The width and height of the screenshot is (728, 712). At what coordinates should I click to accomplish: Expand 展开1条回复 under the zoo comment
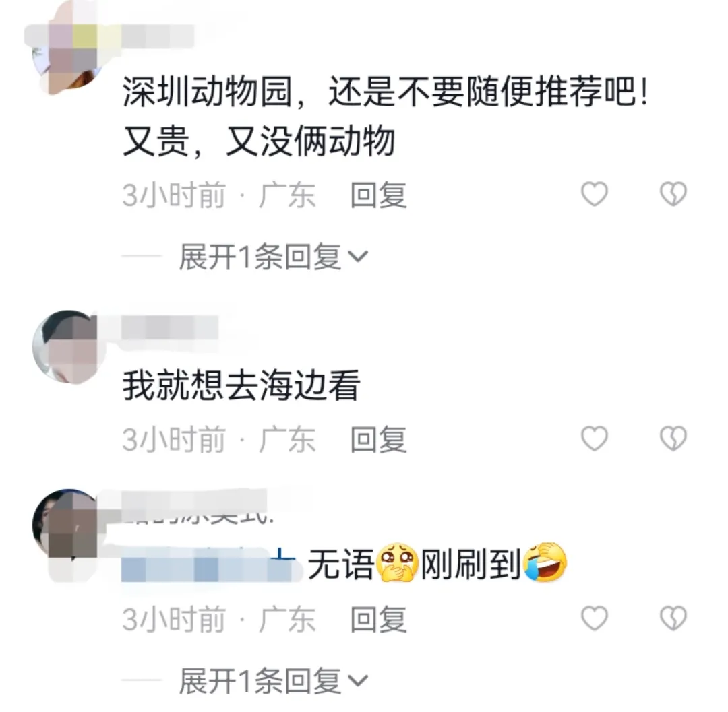pyautogui.click(x=274, y=257)
